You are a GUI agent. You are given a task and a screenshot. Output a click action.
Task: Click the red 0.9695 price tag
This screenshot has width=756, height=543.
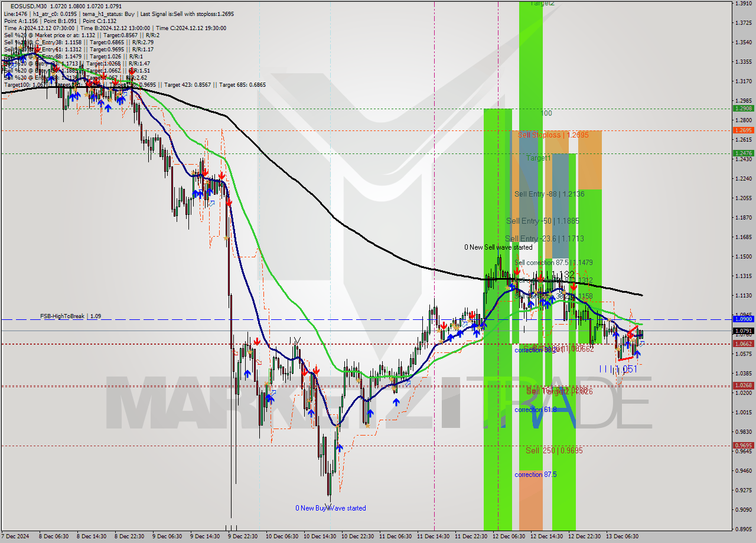coord(743,446)
